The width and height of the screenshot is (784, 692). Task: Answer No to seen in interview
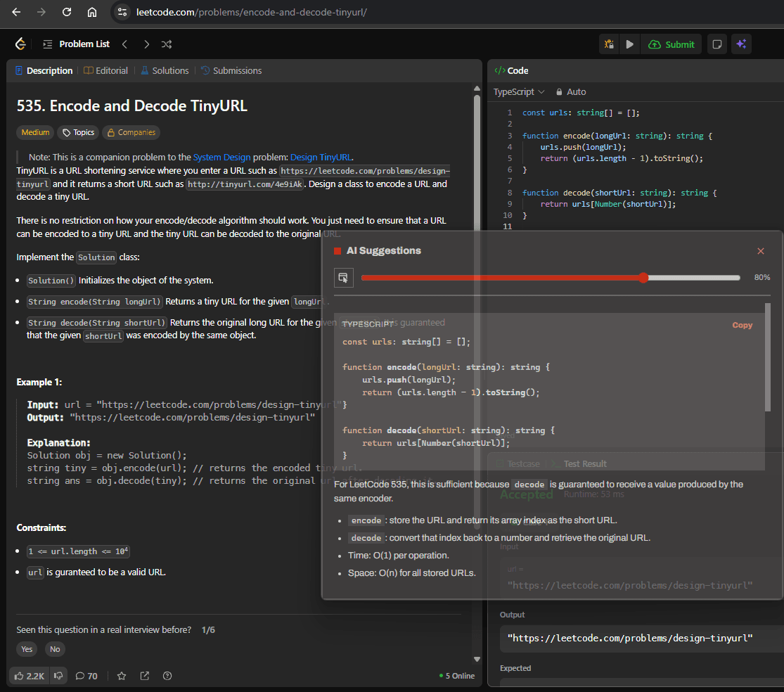click(55, 649)
